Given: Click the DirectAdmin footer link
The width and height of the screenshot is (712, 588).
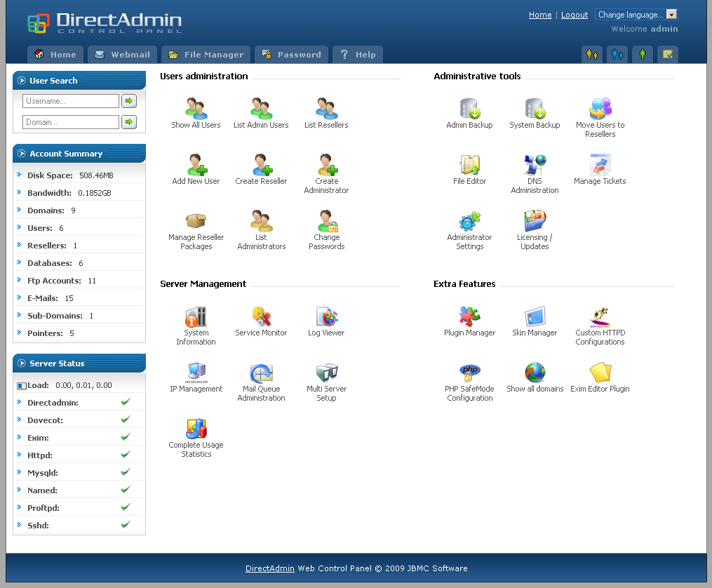Looking at the screenshot, I should tap(270, 568).
